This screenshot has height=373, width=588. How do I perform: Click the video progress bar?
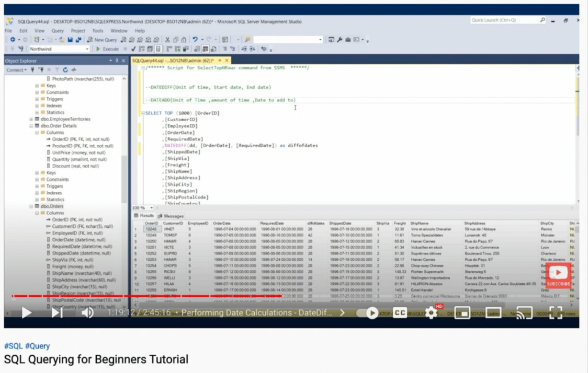pos(291,296)
